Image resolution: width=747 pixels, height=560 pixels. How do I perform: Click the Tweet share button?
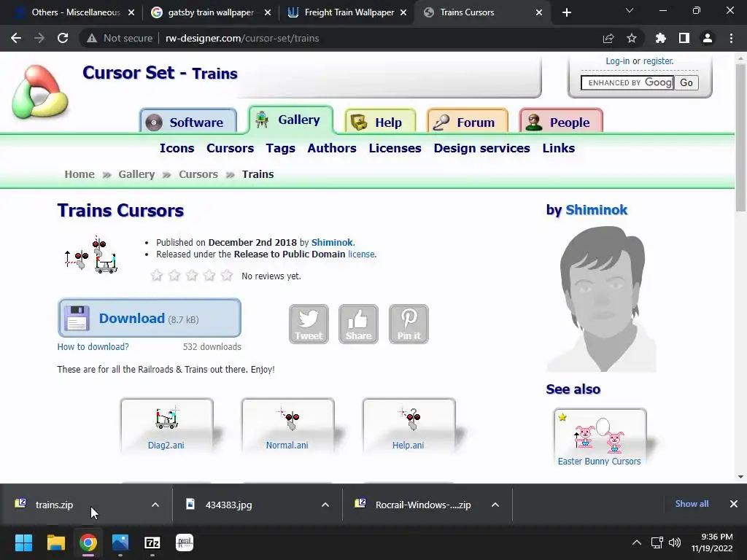tap(309, 324)
